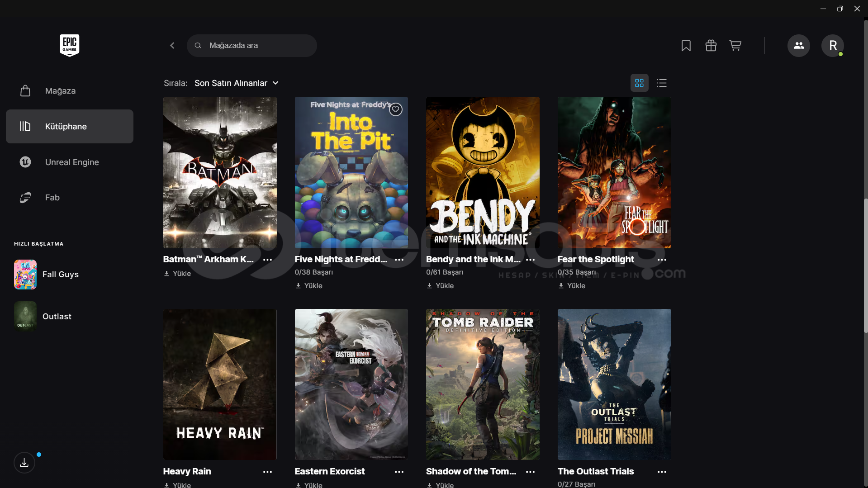Open the wishlist bookmark icon

686,46
